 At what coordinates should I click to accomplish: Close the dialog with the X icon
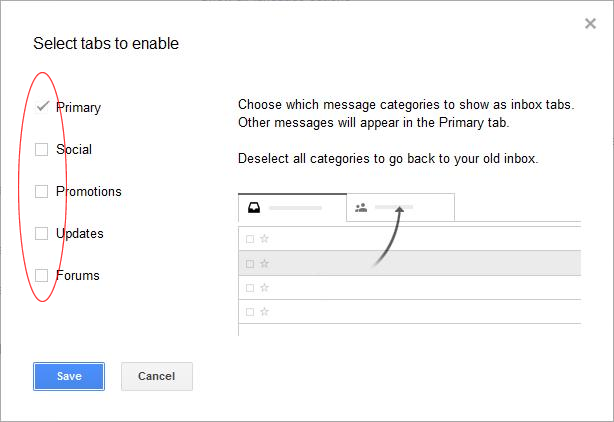[590, 24]
